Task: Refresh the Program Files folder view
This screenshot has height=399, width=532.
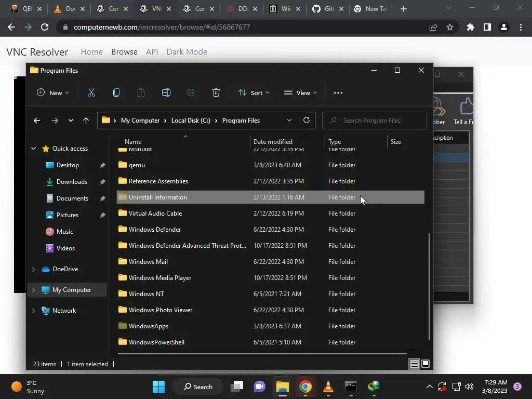Action: (x=307, y=120)
